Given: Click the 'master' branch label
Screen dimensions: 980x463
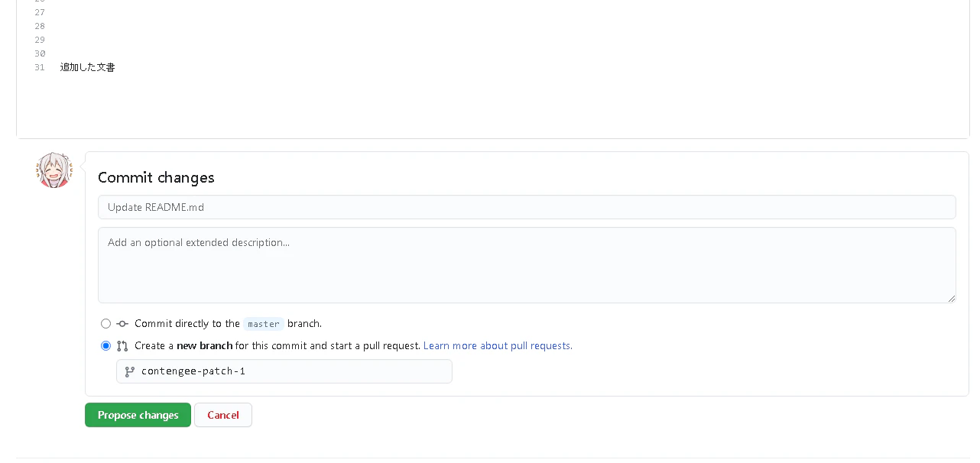Looking at the screenshot, I should click(264, 324).
